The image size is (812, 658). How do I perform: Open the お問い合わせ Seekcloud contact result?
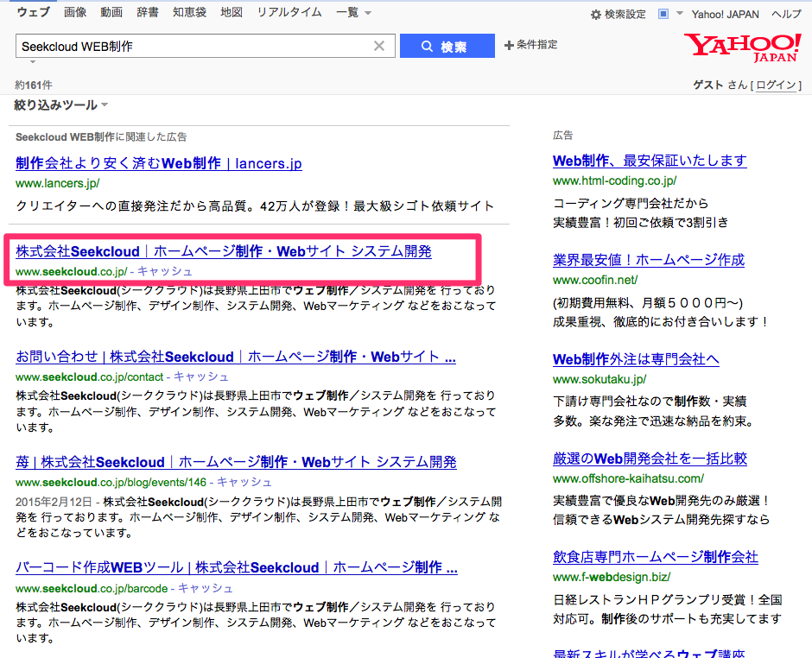coord(236,357)
